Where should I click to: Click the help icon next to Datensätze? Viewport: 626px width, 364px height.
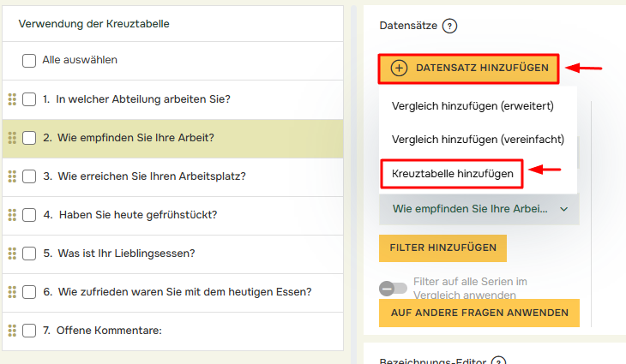coord(450,26)
